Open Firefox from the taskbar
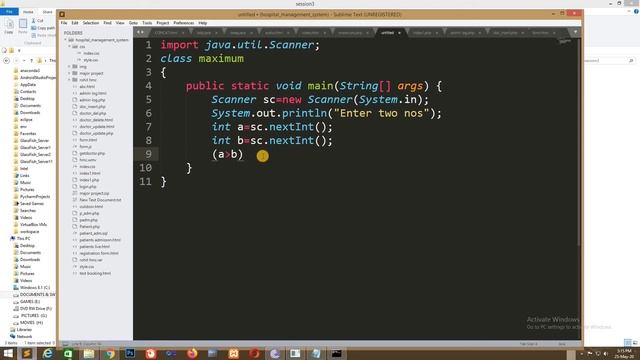This screenshot has height=360, width=640. [192, 353]
